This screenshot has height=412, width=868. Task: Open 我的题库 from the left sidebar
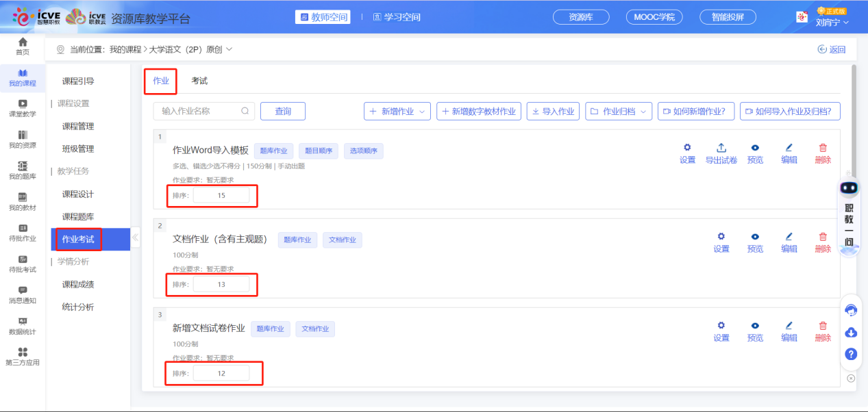click(x=23, y=170)
